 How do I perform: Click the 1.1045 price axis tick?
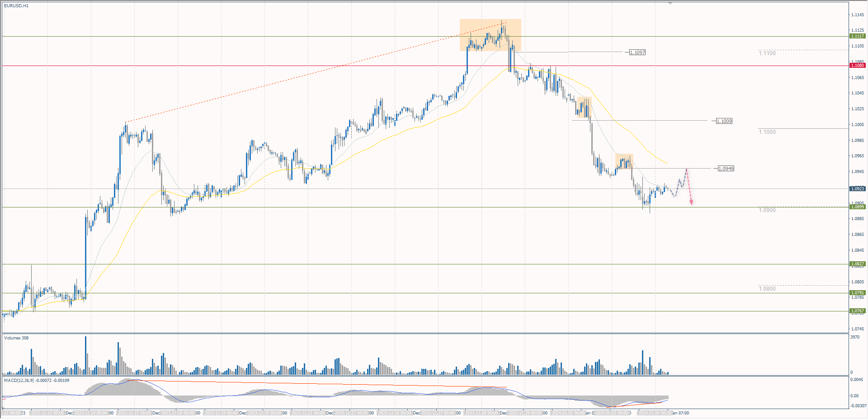[858, 93]
